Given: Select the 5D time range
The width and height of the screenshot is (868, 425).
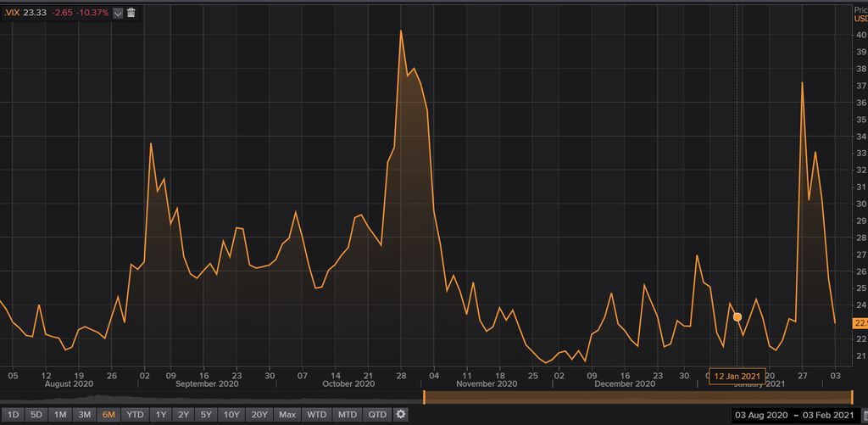Looking at the screenshot, I should pos(36,415).
